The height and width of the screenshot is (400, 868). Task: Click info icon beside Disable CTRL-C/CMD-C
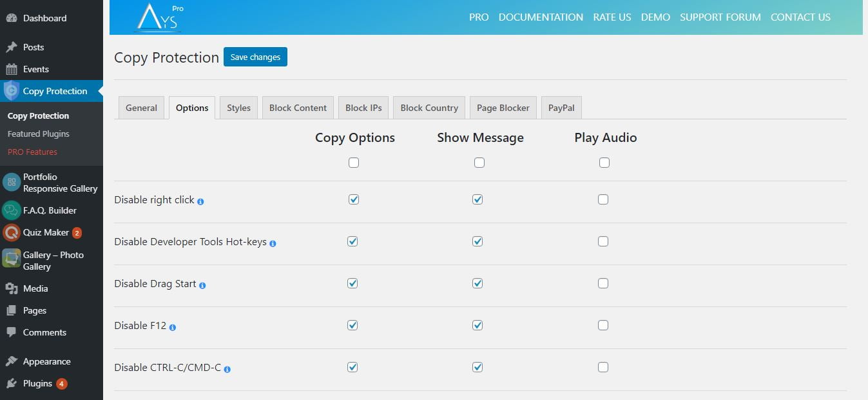coord(227,370)
